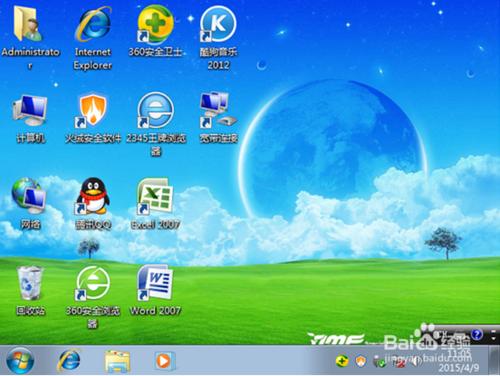Launch the 火绒安全软件 desktop shortcut

tap(93, 119)
